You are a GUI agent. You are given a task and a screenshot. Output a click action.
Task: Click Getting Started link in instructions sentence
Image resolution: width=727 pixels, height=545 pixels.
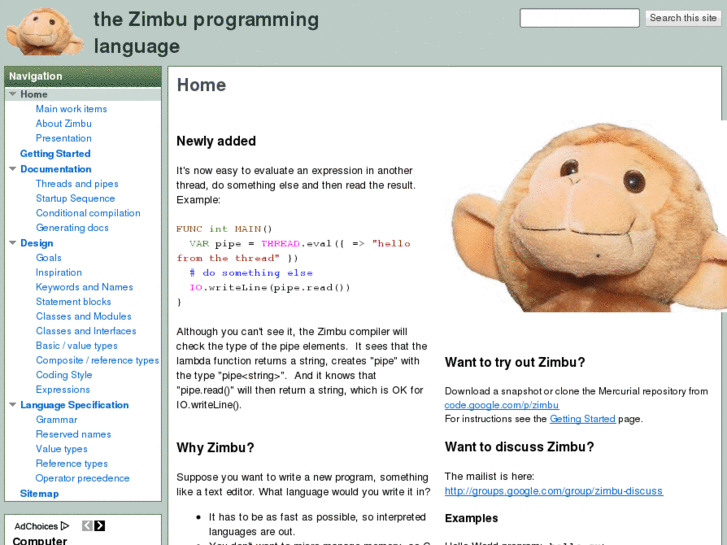pos(582,419)
